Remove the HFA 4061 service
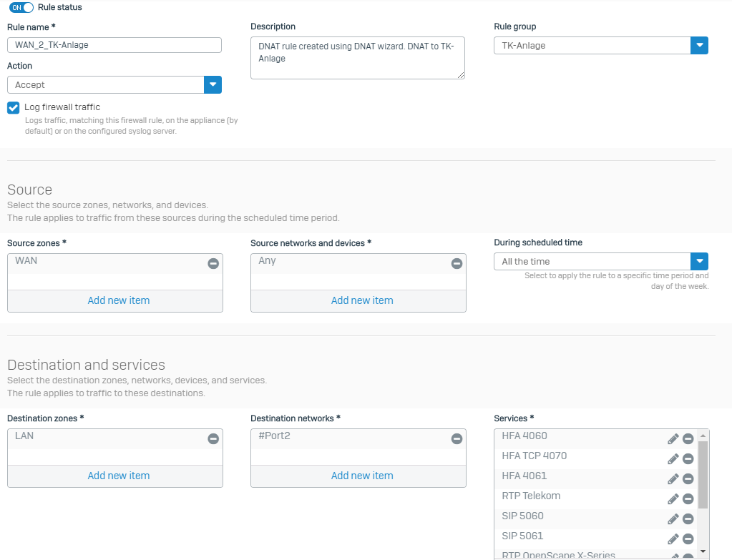 pyautogui.click(x=688, y=478)
